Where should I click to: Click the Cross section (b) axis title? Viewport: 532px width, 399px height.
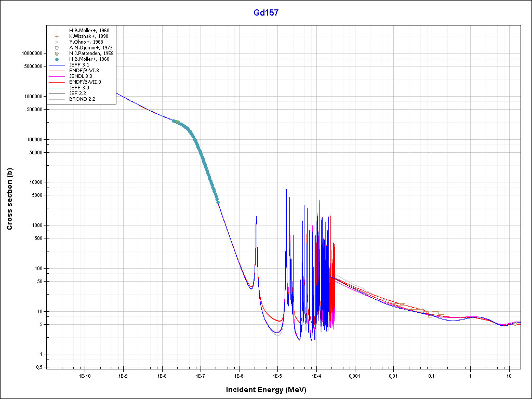9,199
